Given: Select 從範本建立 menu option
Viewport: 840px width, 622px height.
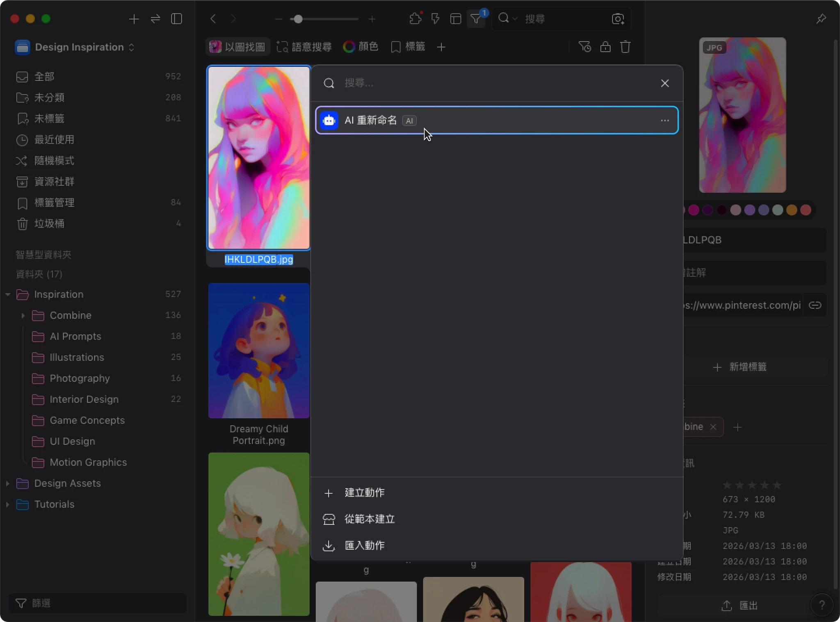Looking at the screenshot, I should pos(369,519).
